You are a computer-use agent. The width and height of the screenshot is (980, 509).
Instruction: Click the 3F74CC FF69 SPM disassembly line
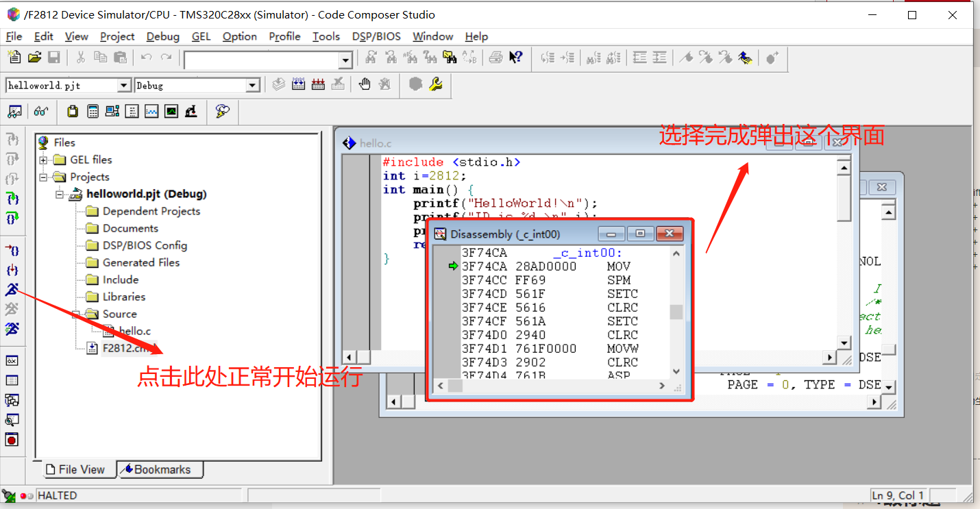(546, 280)
